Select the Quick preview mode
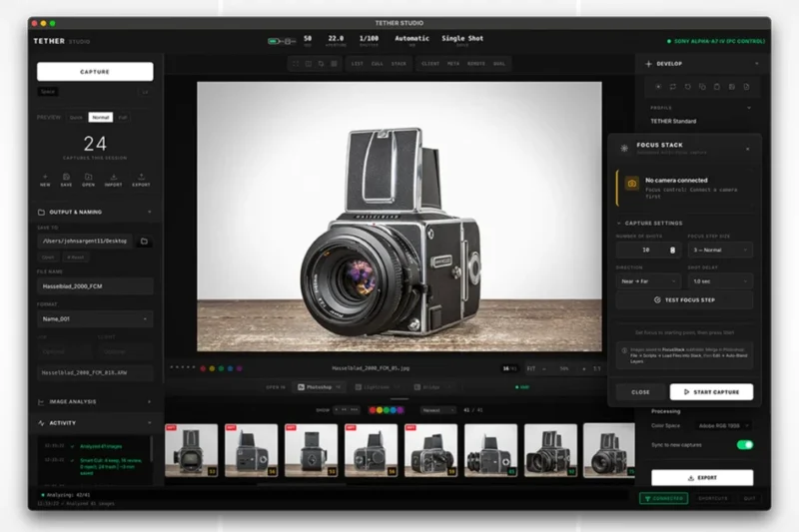 [x=76, y=118]
